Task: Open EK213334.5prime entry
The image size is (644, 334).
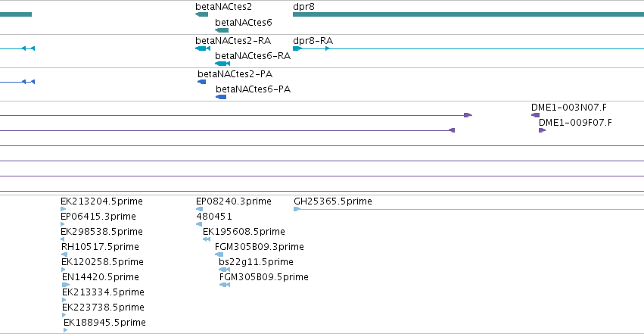Action: click(x=64, y=300)
